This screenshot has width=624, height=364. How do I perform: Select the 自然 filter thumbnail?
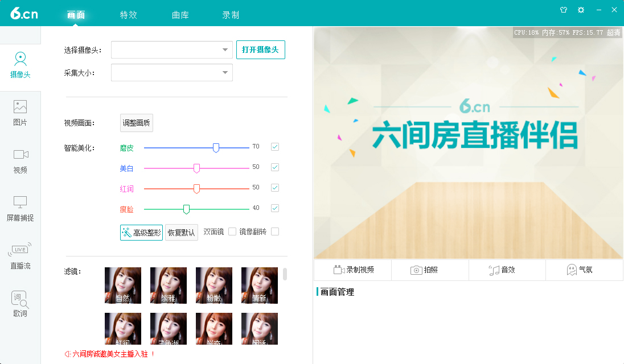point(122,286)
